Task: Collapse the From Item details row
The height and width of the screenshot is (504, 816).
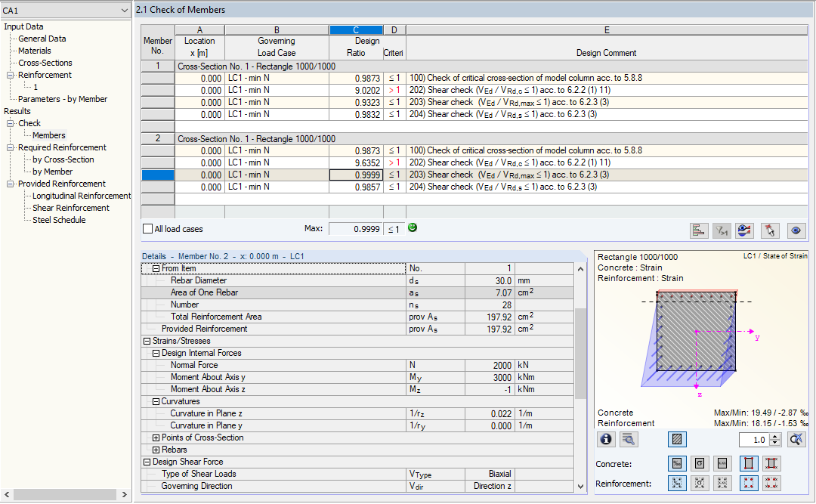Action: click(x=156, y=269)
